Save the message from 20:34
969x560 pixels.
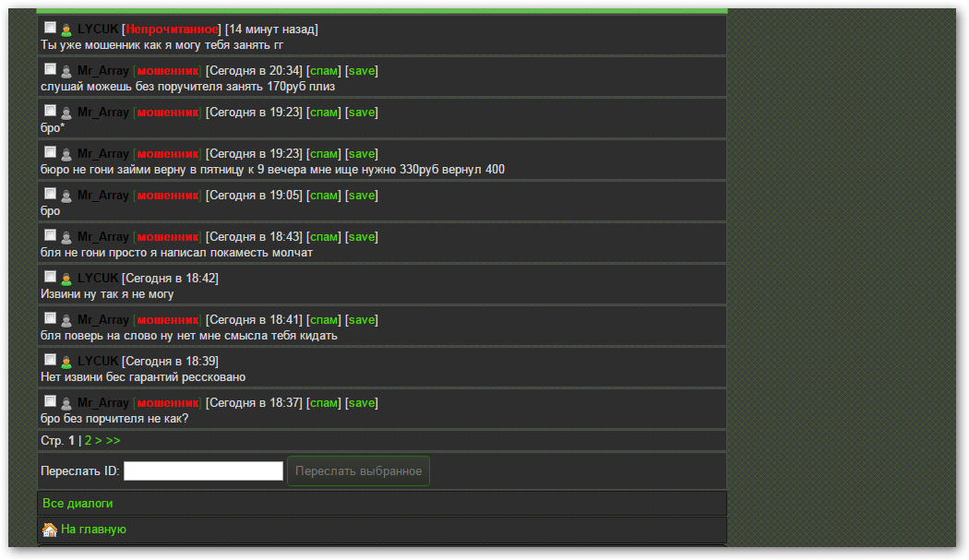(362, 71)
